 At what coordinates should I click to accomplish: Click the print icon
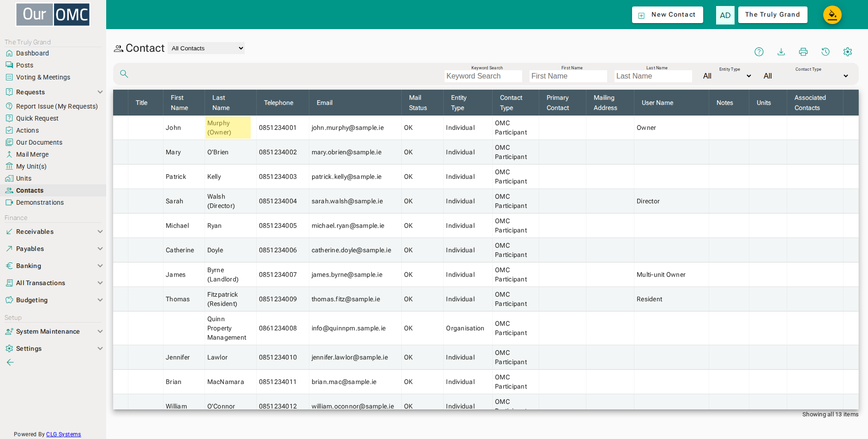pos(803,52)
